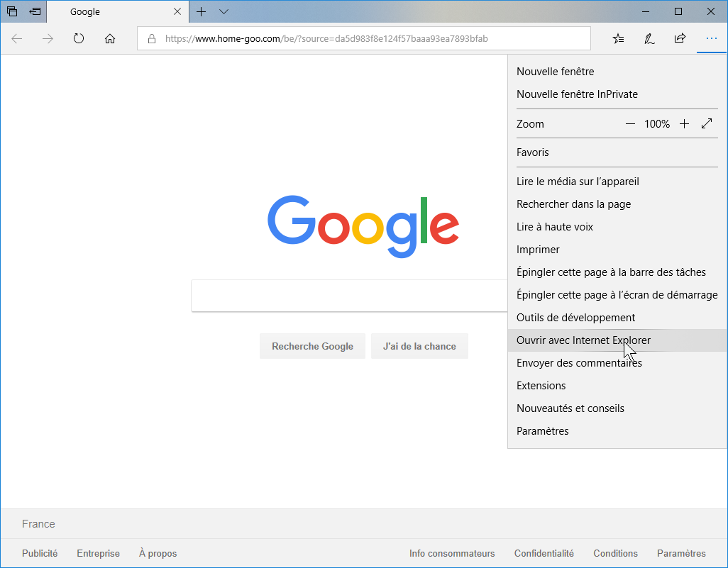Select Lire à haute voix
Screen dimensions: 728x568
(617, 227)
